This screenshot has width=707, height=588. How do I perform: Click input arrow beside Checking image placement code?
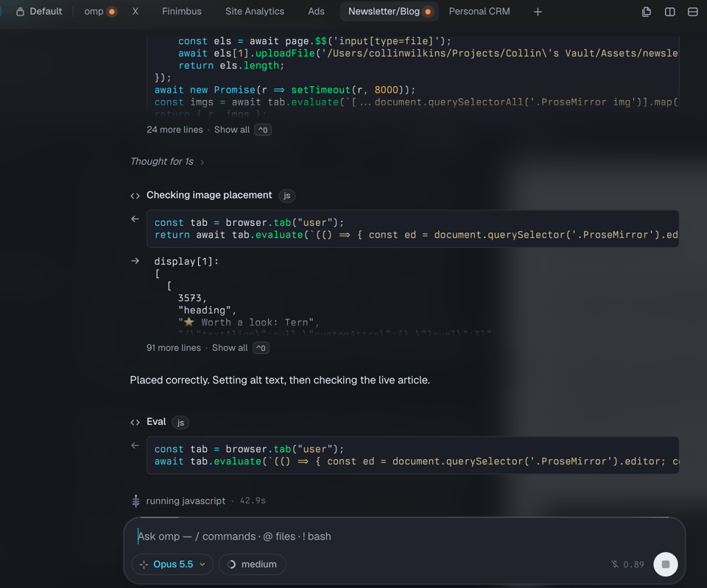click(x=135, y=219)
